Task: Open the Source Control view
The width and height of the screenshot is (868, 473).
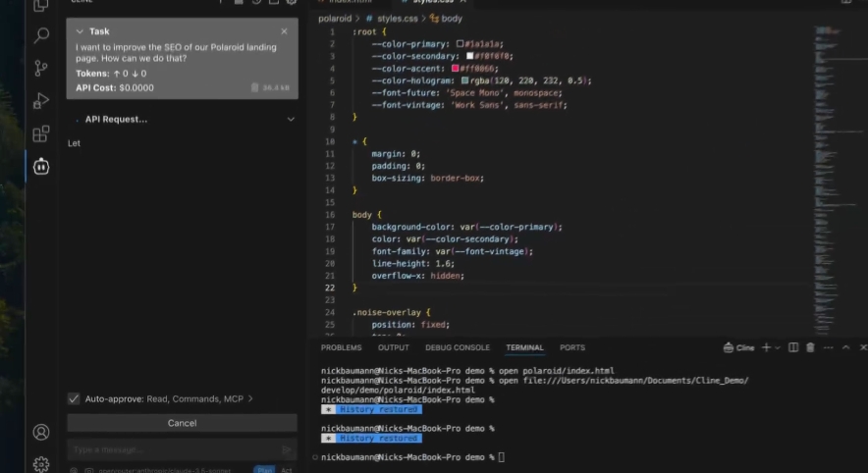Action: (x=41, y=69)
